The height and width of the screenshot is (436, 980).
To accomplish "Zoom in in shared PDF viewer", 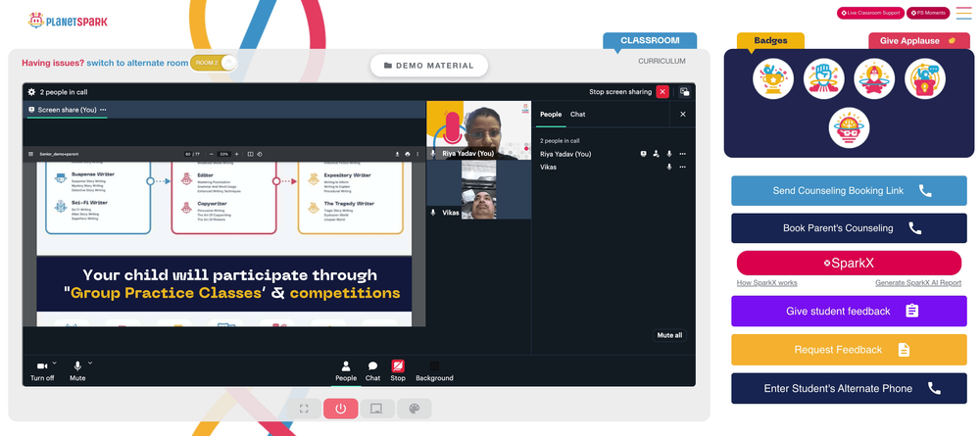I will 236,154.
